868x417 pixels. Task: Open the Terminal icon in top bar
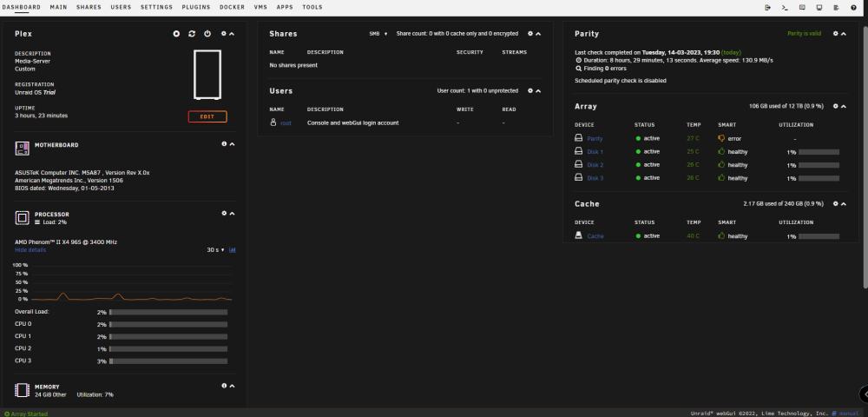(x=785, y=8)
